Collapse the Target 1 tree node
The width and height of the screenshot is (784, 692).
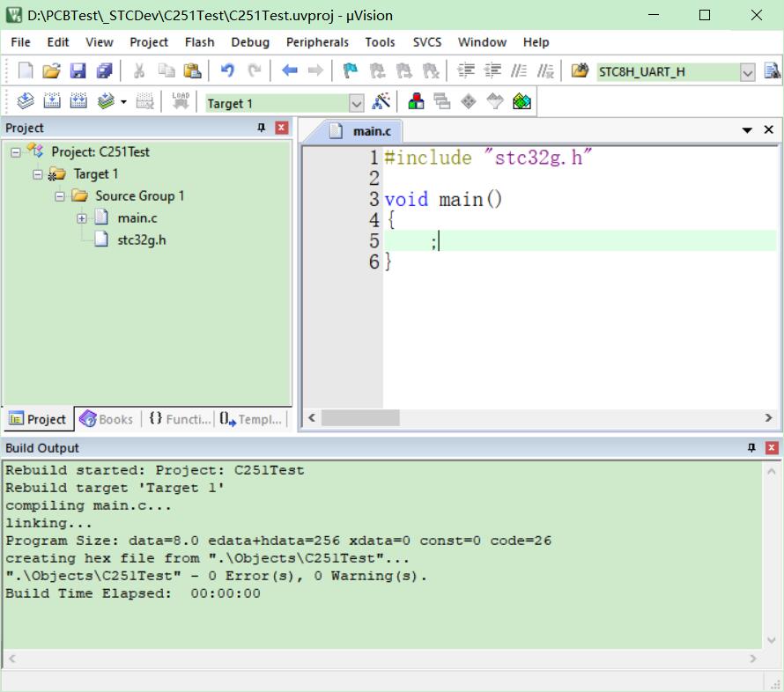click(x=38, y=174)
